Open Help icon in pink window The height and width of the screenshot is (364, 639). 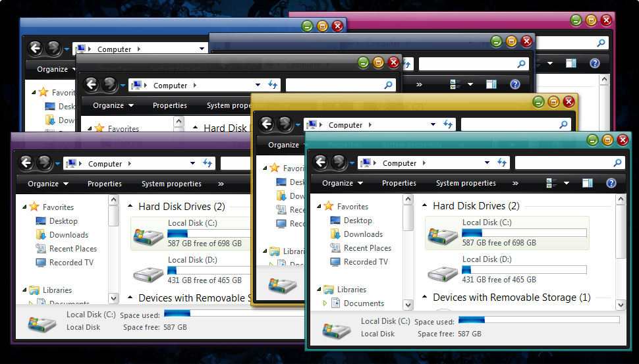point(595,63)
